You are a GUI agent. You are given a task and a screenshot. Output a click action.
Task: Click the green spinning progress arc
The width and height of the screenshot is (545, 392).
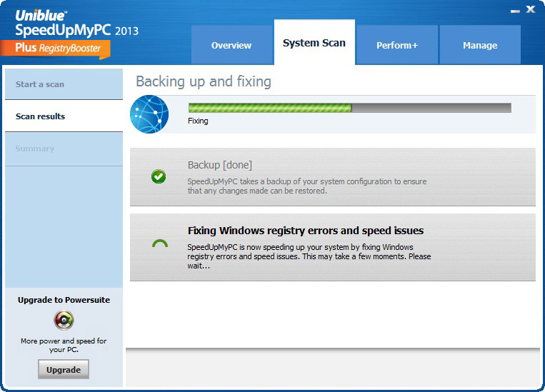(160, 243)
